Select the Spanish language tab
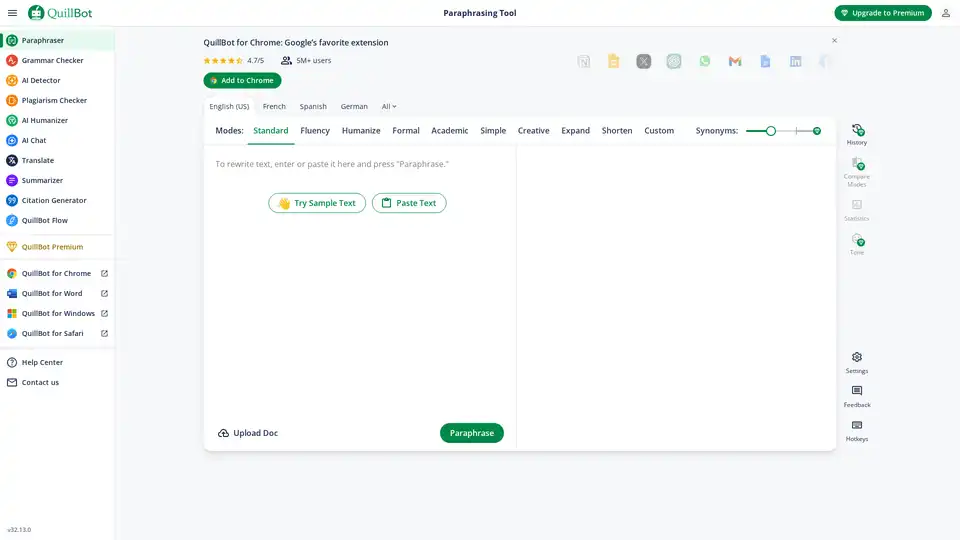 (x=313, y=106)
